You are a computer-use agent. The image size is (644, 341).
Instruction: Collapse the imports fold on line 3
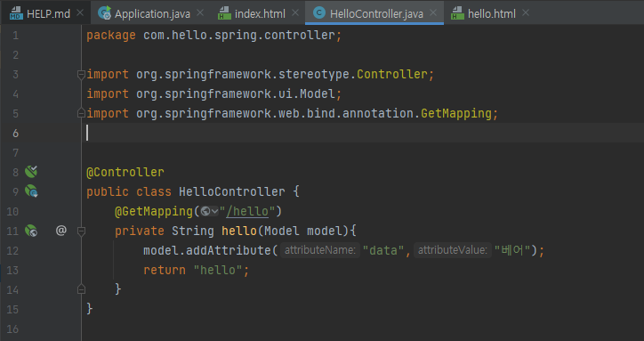pyautogui.click(x=81, y=75)
